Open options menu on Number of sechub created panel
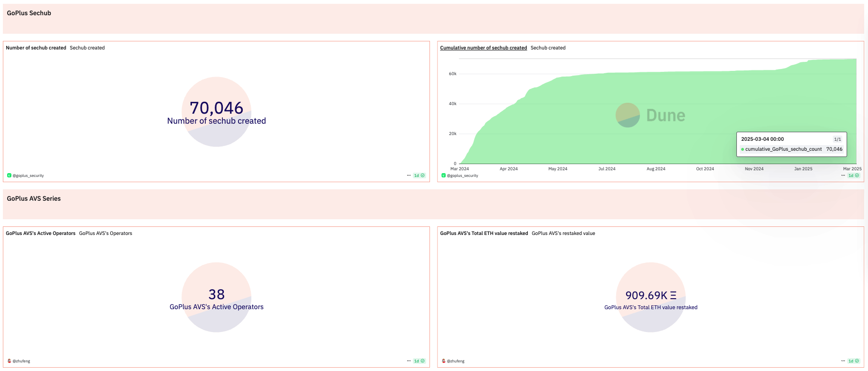868x371 pixels. pyautogui.click(x=409, y=176)
